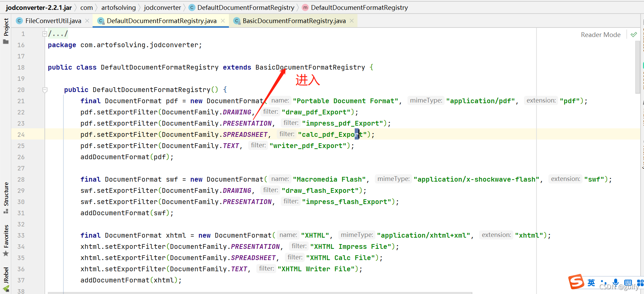Click jodconverter-2.2.1.jar in the breadcrumb

click(x=39, y=7)
